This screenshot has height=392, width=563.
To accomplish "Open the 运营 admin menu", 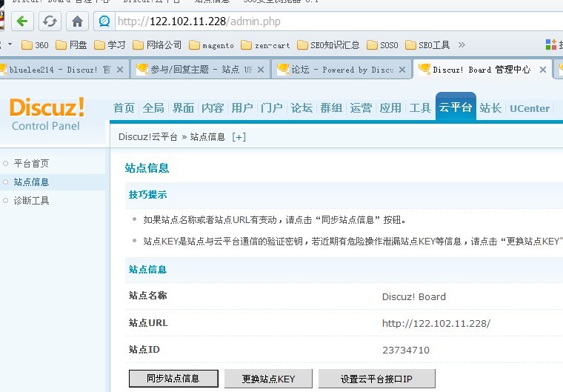I will (x=361, y=107).
